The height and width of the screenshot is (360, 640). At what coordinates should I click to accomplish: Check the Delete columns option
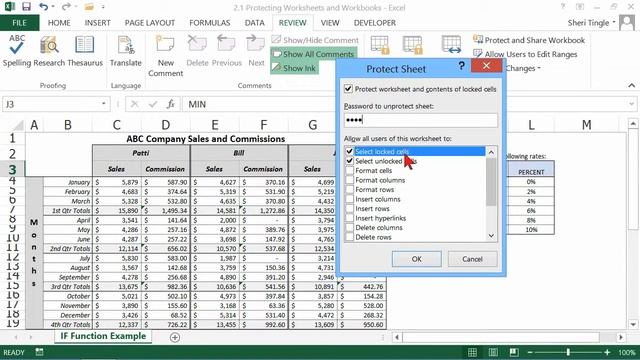coord(349,227)
